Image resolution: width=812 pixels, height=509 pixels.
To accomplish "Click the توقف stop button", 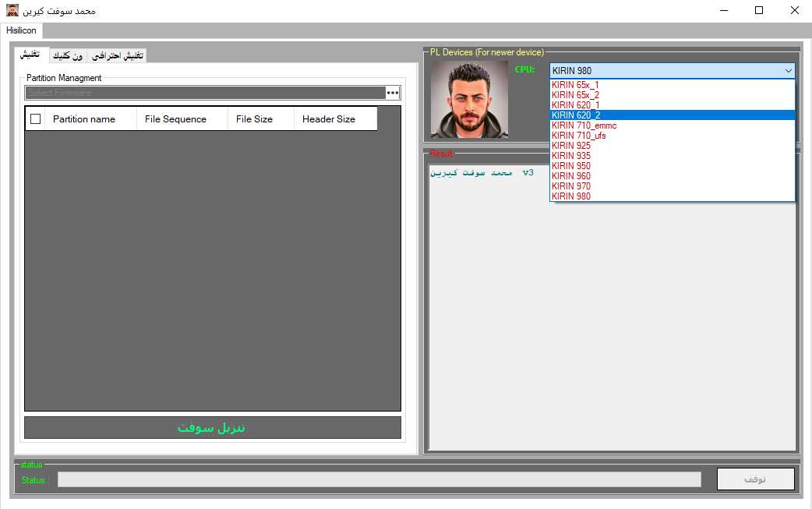I will 755,479.
